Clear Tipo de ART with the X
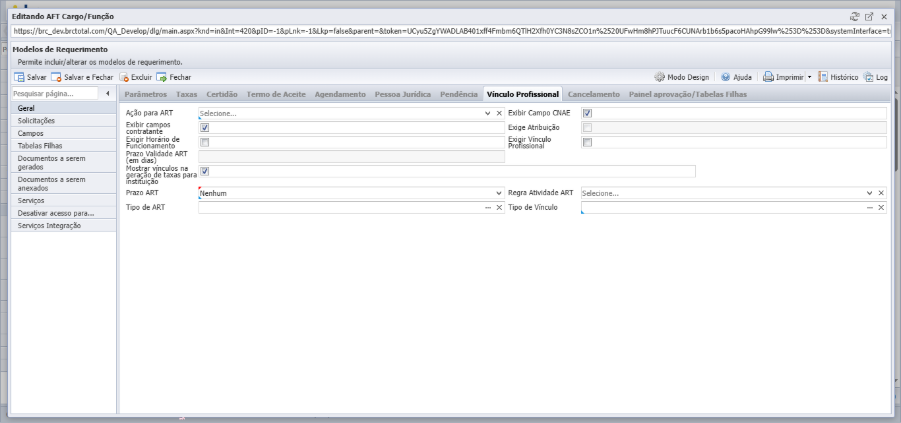Screen dimensions: 901x423 [x=499, y=208]
